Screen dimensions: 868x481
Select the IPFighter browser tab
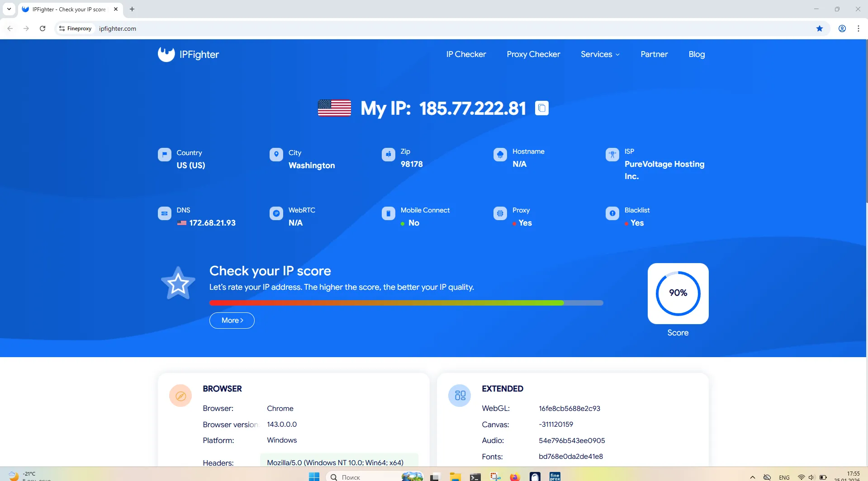point(70,9)
